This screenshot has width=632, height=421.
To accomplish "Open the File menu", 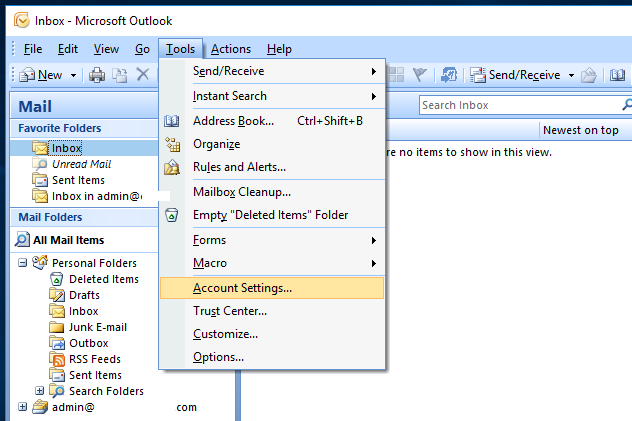I will tap(33, 49).
